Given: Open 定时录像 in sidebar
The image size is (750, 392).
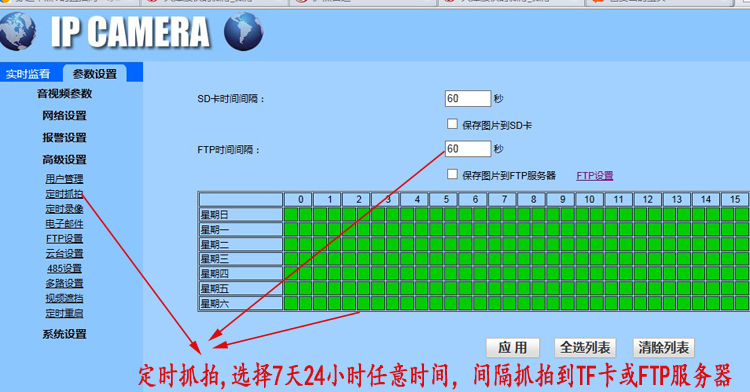Looking at the screenshot, I should pos(65,209).
